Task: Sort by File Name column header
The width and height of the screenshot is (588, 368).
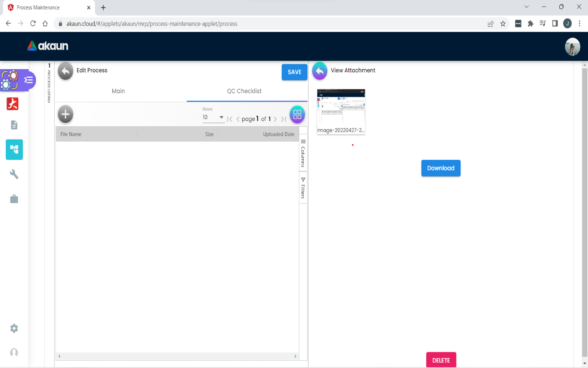Action: point(96,134)
